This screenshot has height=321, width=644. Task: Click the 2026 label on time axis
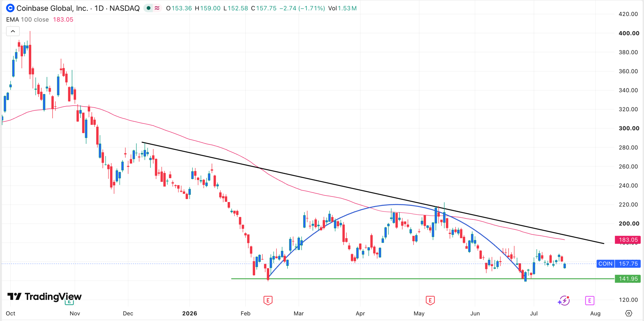pyautogui.click(x=190, y=313)
